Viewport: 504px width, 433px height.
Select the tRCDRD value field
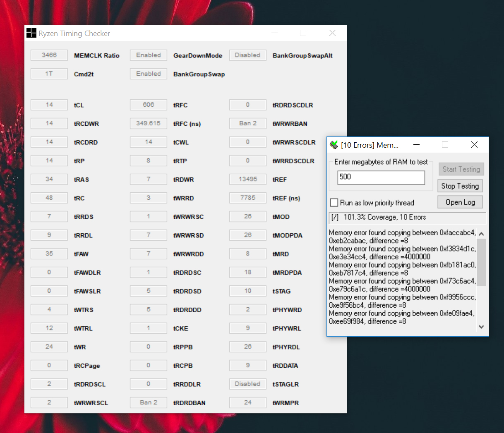pyautogui.click(x=49, y=142)
